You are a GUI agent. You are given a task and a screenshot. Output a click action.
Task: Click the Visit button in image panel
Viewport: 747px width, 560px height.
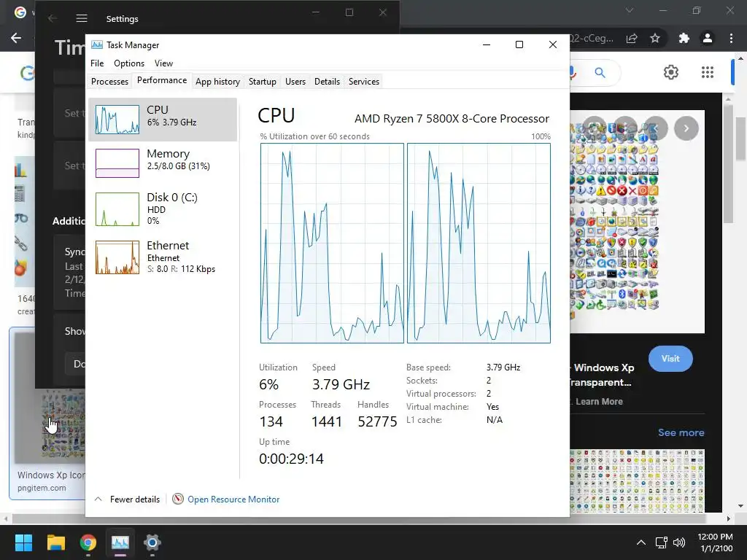tap(670, 359)
